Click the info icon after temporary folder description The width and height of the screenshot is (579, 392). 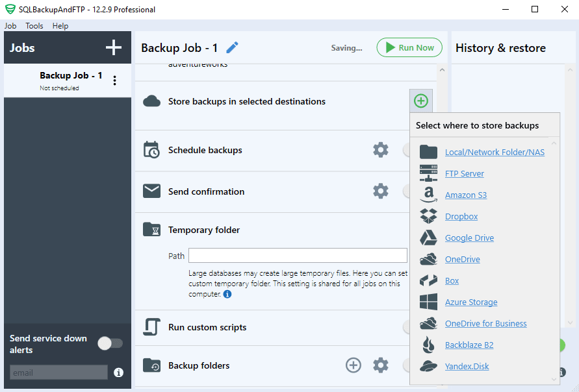[227, 294]
